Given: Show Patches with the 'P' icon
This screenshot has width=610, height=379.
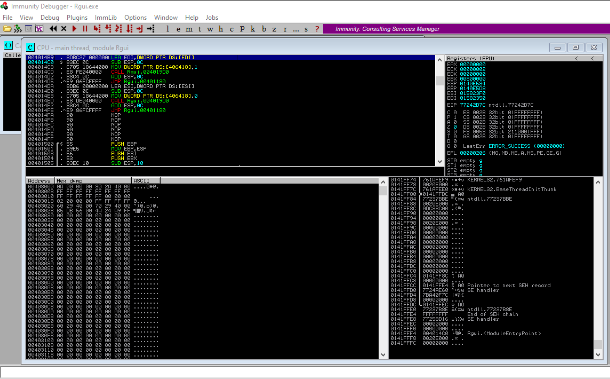Looking at the screenshot, I should tap(242, 29).
